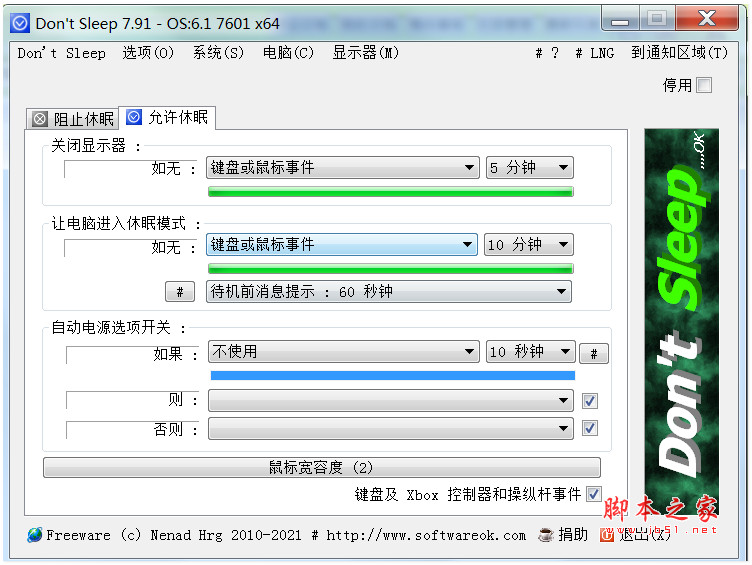Click the 则 label field

tap(132, 400)
